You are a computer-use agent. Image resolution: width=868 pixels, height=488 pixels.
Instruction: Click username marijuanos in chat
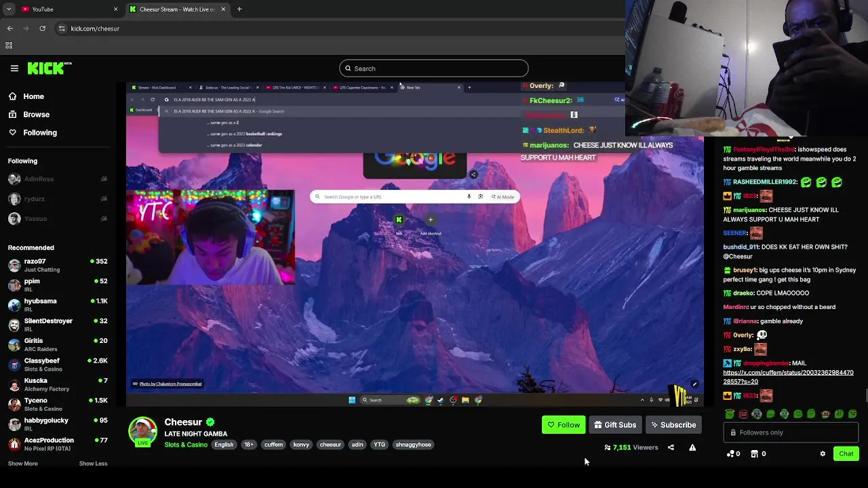pos(749,210)
